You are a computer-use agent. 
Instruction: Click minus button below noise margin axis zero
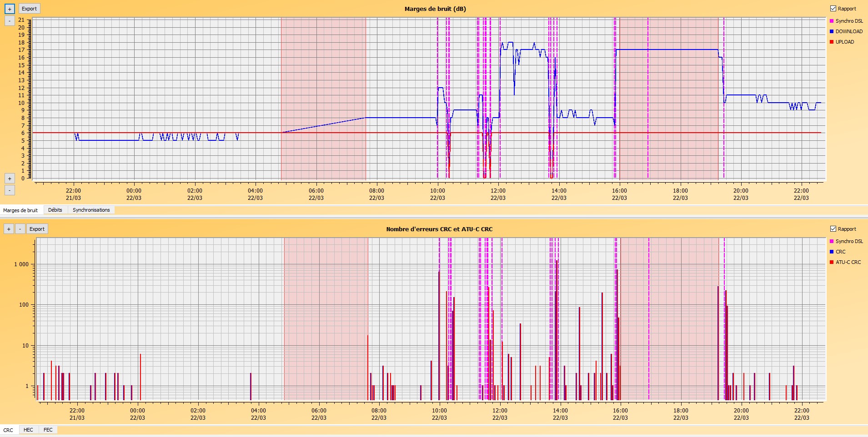tap(10, 190)
